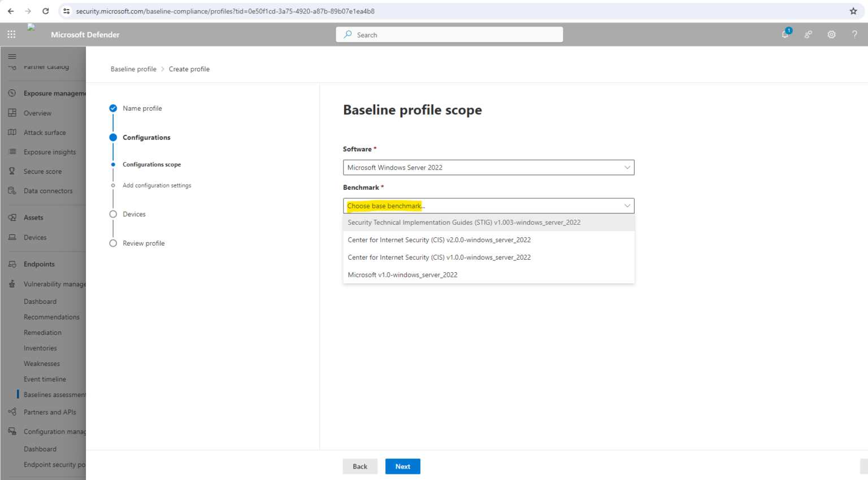Click the Name profile completed checkmark

pyautogui.click(x=113, y=108)
